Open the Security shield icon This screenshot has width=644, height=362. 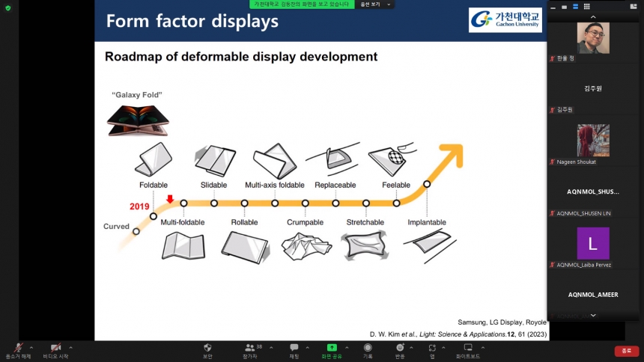[207, 348]
